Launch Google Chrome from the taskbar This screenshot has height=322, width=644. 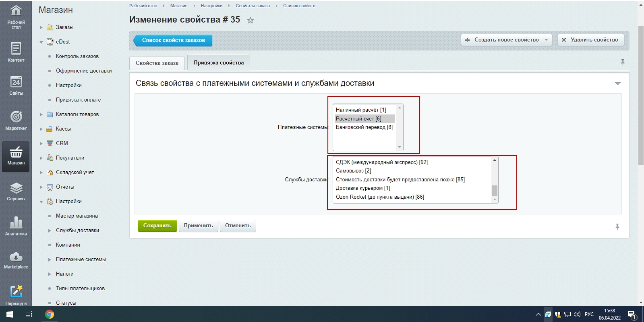tap(50, 314)
